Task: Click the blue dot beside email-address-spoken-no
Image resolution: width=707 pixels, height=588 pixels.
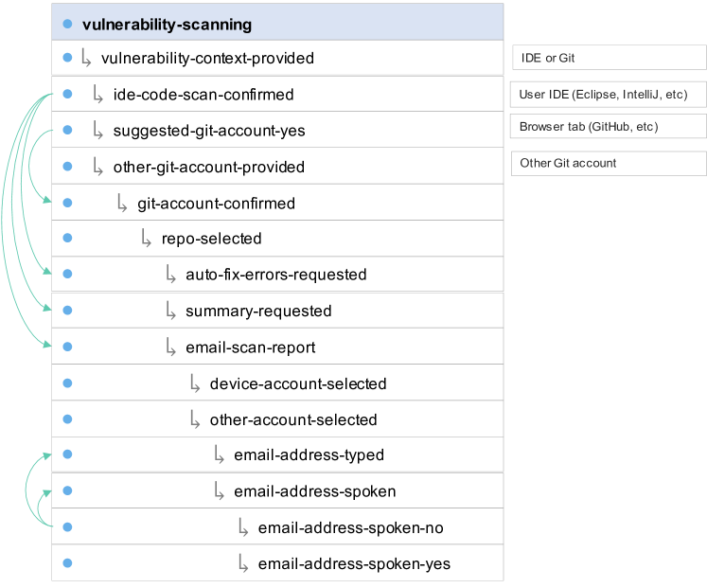Action: click(x=66, y=527)
